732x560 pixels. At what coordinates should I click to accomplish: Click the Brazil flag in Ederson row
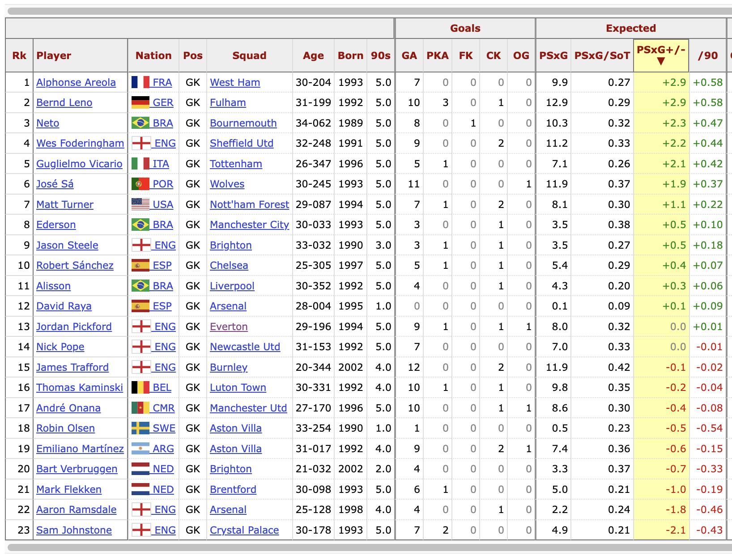pyautogui.click(x=140, y=225)
